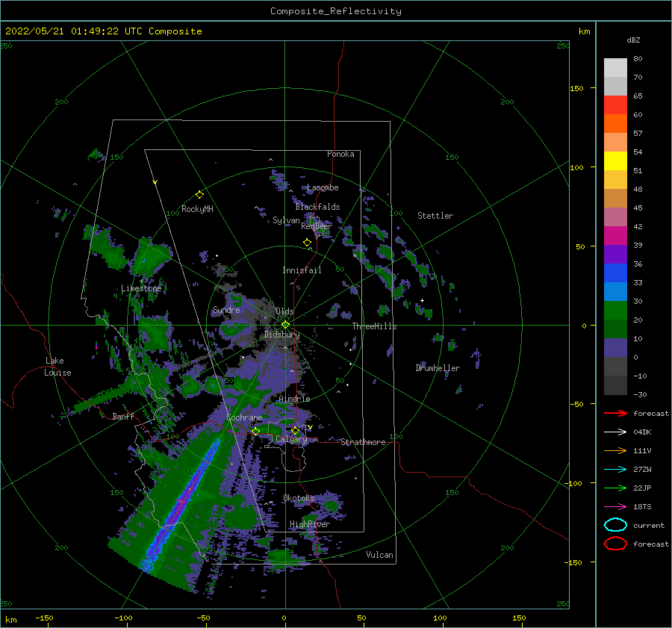Click the Lacombe city label
672x628 pixels.
pos(323,187)
